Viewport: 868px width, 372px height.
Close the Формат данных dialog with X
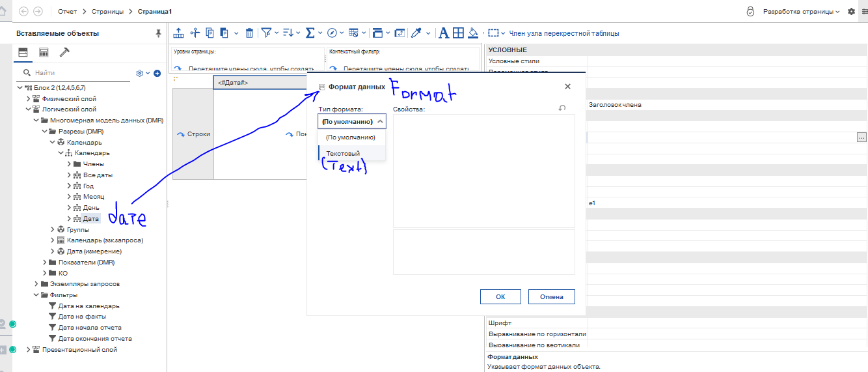click(567, 86)
